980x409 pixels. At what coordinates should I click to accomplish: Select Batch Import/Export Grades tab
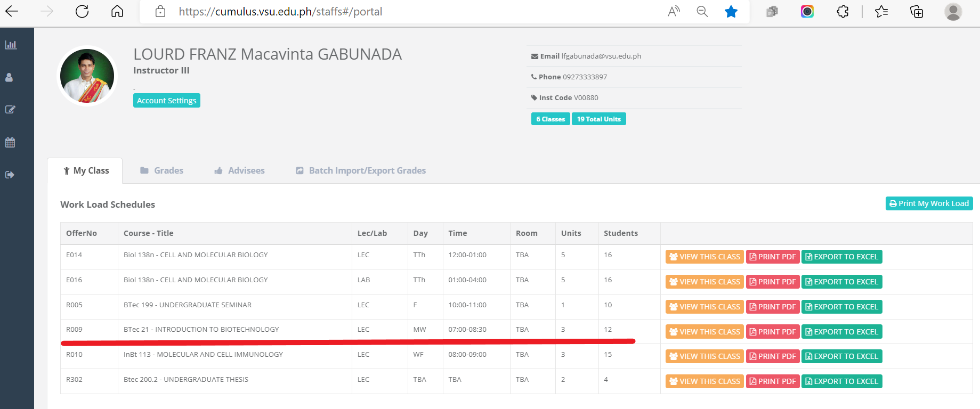(361, 170)
